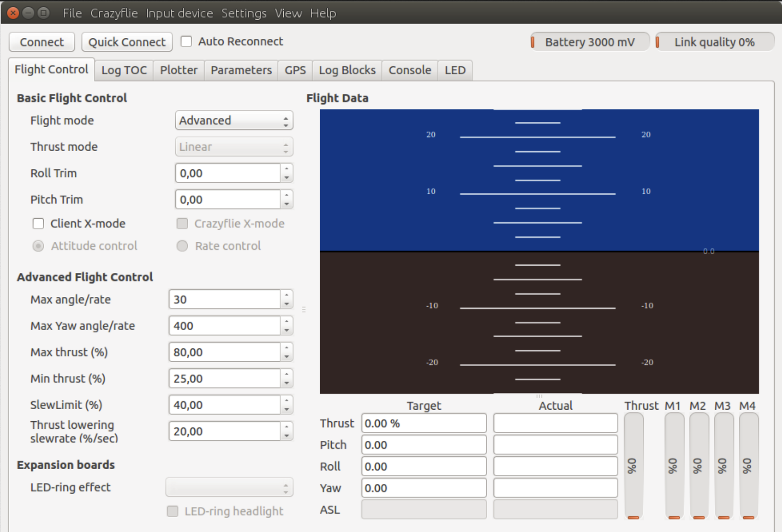Open the File menu
The height and width of the screenshot is (532, 782).
[72, 13]
